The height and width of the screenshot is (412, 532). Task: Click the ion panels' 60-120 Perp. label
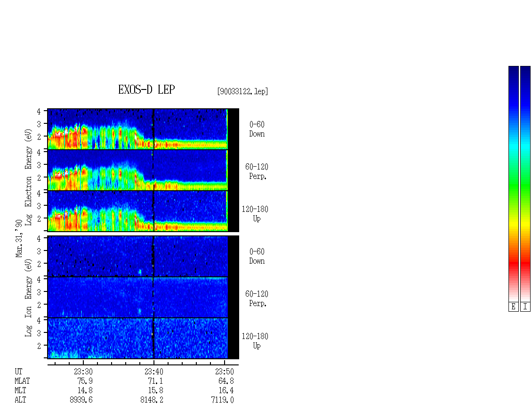pos(257,299)
